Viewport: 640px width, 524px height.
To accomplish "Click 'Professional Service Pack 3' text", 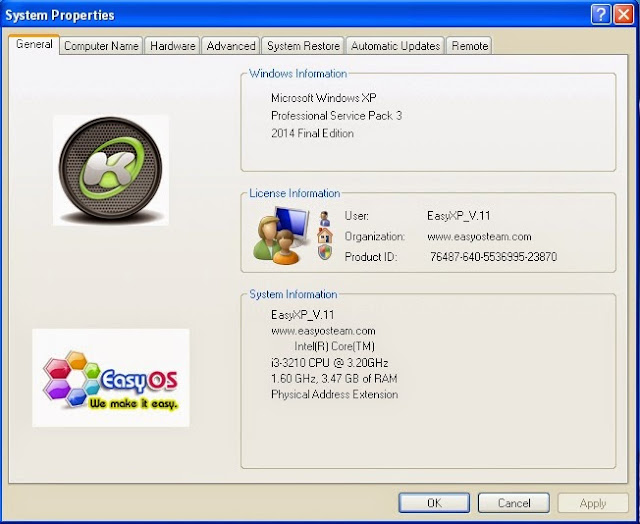I will pyautogui.click(x=336, y=116).
